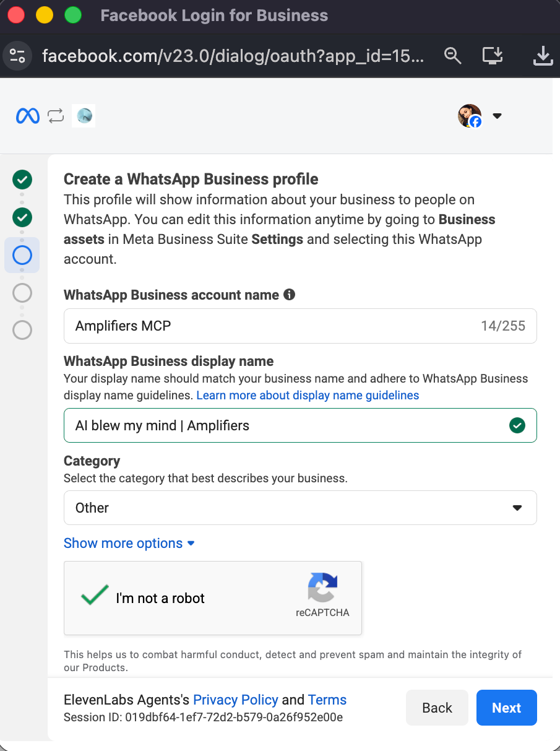Click the download icon in the address bar
Viewport: 560px width, 751px height.
[x=543, y=56]
